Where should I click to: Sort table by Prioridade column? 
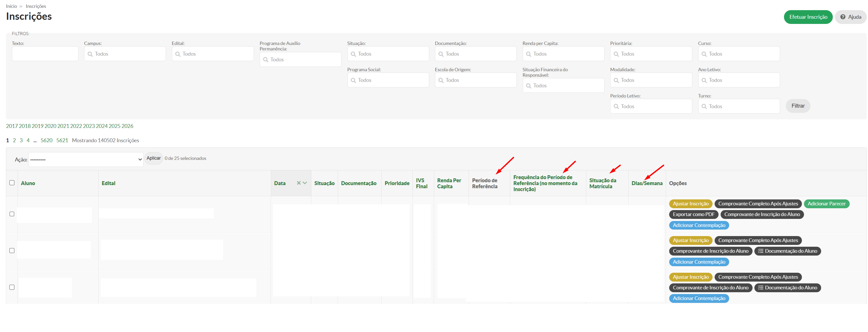[397, 183]
